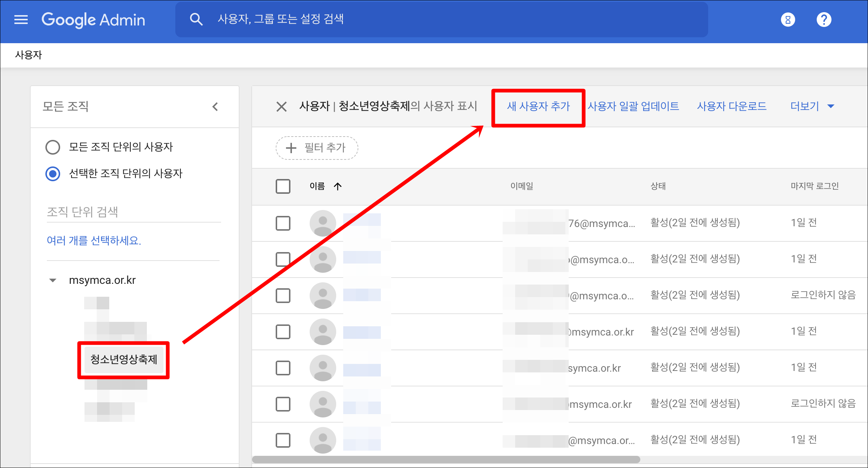Click the sort arrow next to 이름

coord(338,186)
